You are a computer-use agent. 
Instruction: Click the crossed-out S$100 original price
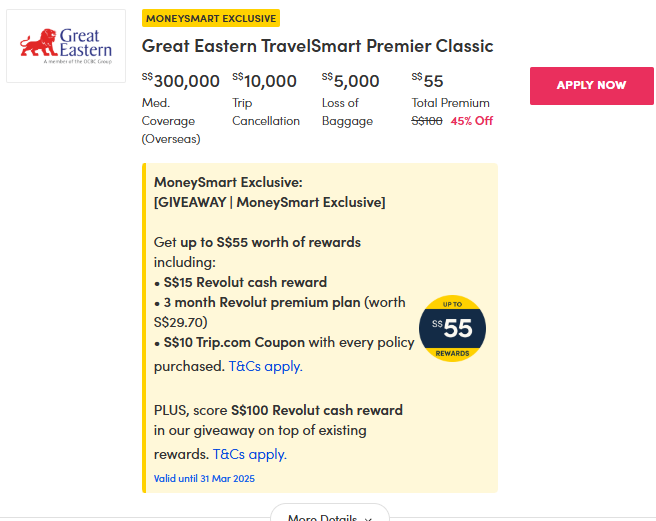427,121
